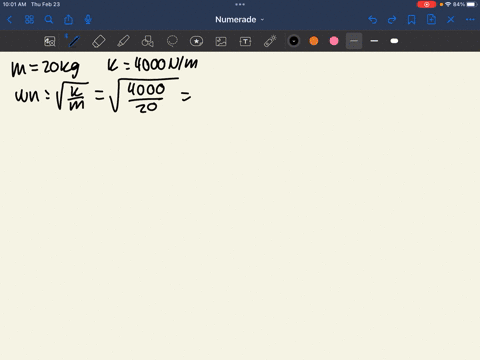Open the three-dot more options menu

pos(470,20)
